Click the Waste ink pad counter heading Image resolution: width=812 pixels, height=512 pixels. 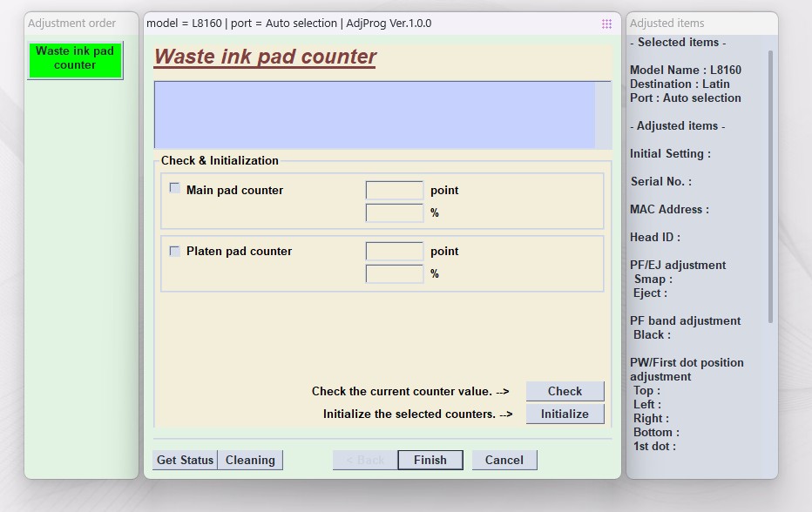(x=265, y=57)
